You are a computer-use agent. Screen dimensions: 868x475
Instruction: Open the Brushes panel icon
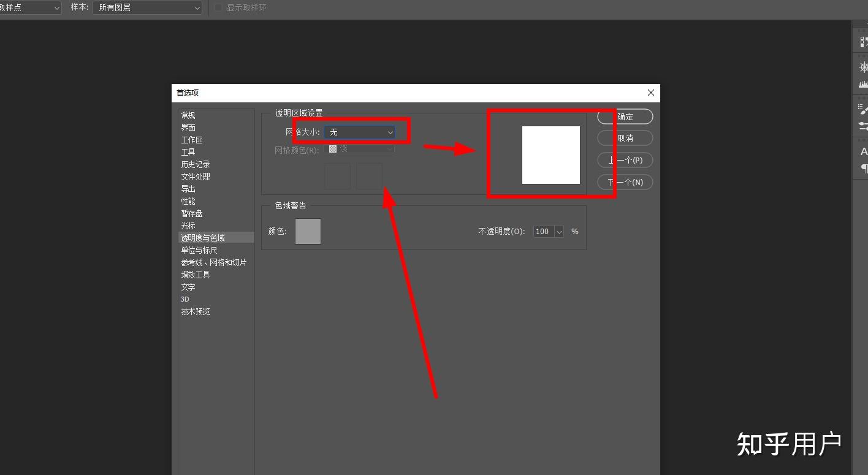[864, 126]
